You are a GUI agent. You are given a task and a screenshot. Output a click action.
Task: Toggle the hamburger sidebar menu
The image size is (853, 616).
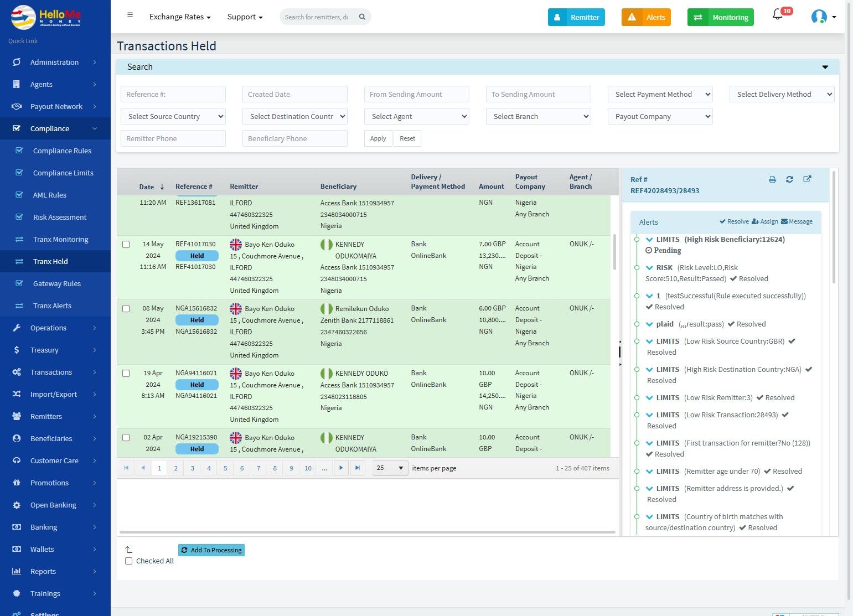[x=130, y=15]
